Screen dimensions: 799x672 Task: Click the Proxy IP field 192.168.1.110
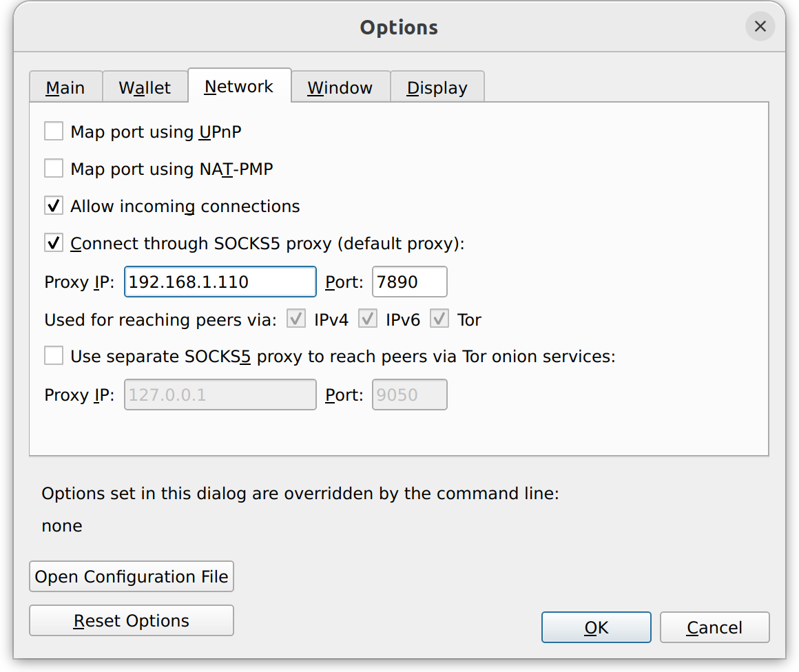pyautogui.click(x=220, y=282)
